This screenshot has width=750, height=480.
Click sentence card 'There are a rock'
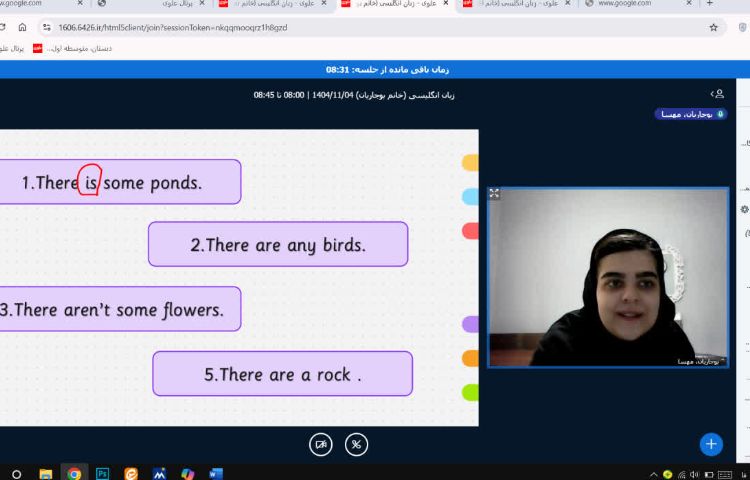[282, 374]
